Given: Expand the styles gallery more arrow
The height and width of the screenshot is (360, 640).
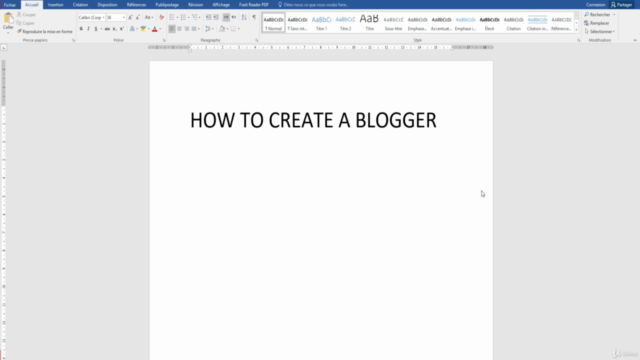Looking at the screenshot, I should [576, 30].
